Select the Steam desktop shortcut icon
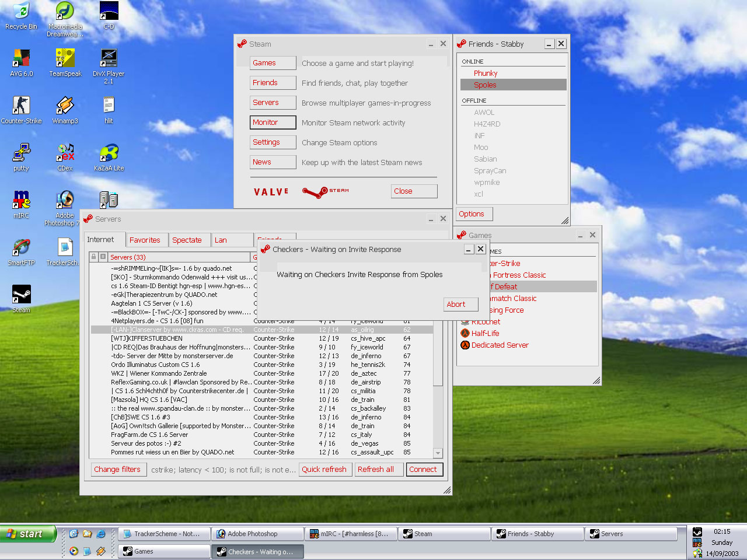The image size is (747, 560). tap(21, 299)
